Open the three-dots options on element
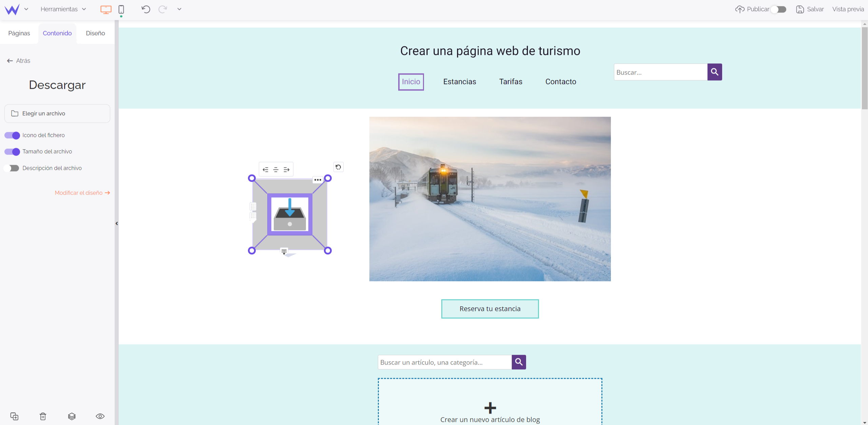868x425 pixels. pos(317,180)
